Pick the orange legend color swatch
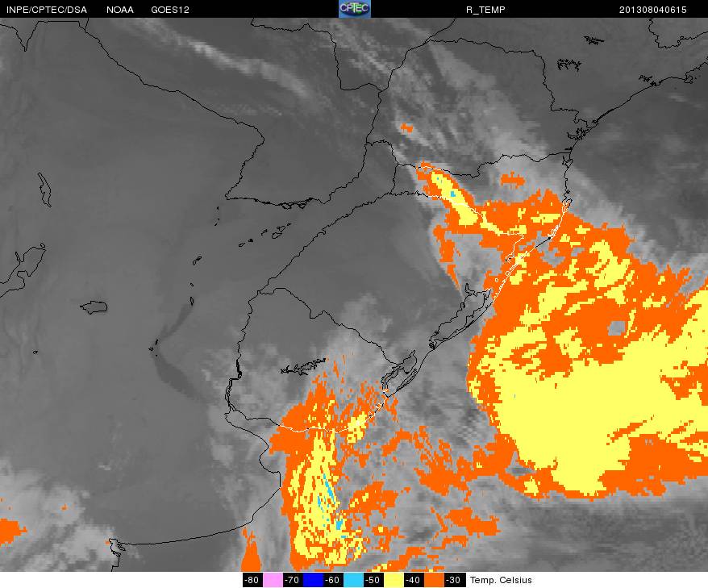 pyautogui.click(x=434, y=580)
